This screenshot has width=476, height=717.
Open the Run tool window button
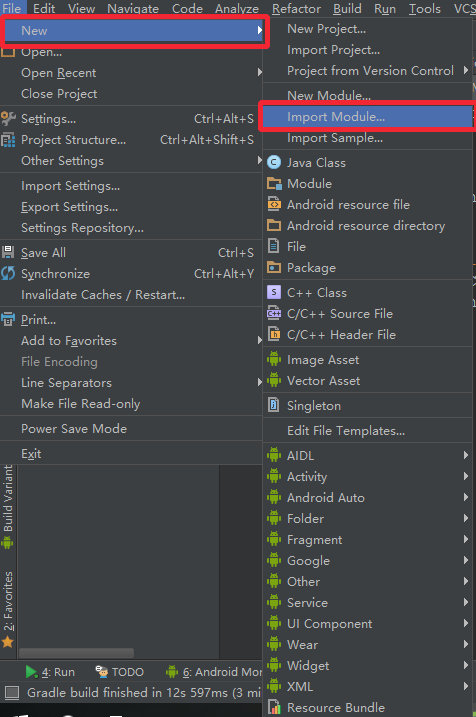click(x=50, y=672)
